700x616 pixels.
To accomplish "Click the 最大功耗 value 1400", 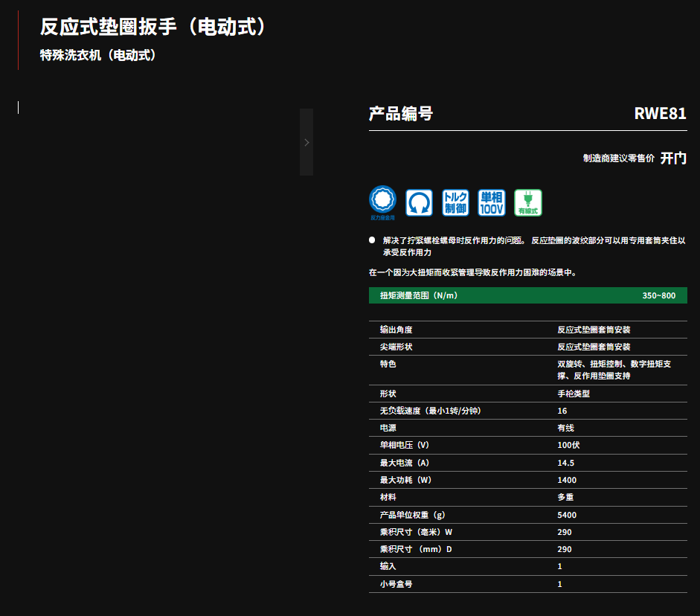I will pyautogui.click(x=567, y=480).
